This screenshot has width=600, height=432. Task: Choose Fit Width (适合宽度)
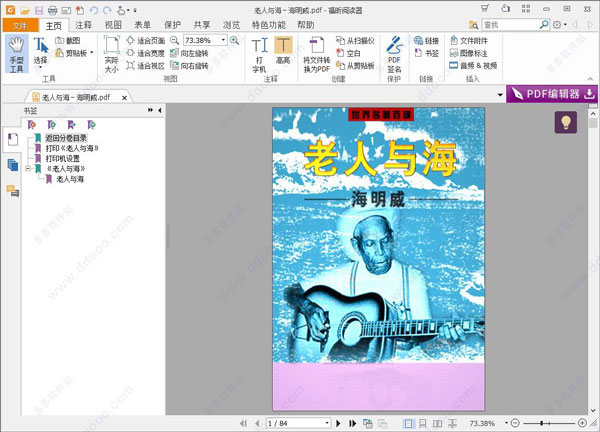click(145, 53)
